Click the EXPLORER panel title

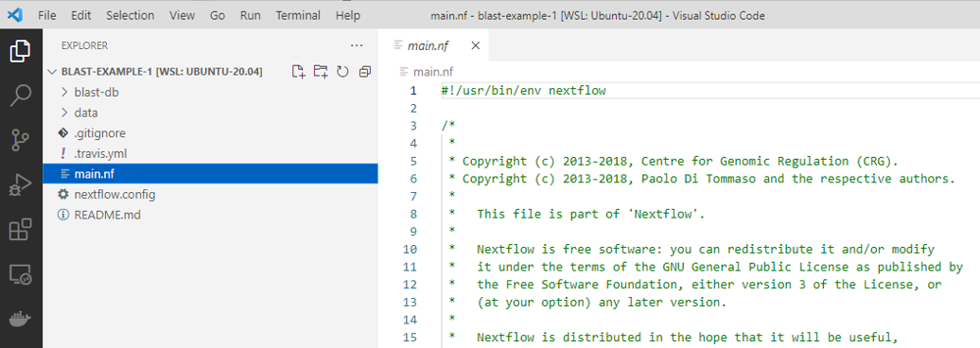[x=84, y=45]
